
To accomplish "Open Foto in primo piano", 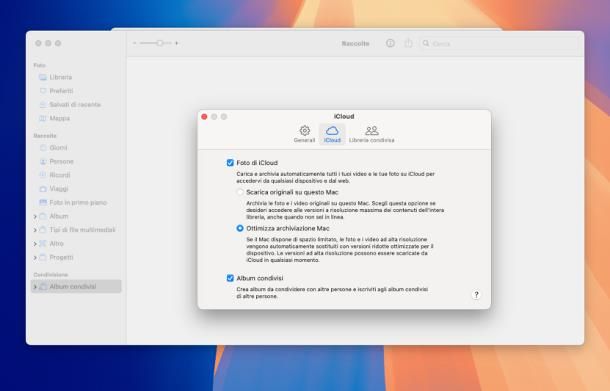I will pyautogui.click(x=78, y=202).
